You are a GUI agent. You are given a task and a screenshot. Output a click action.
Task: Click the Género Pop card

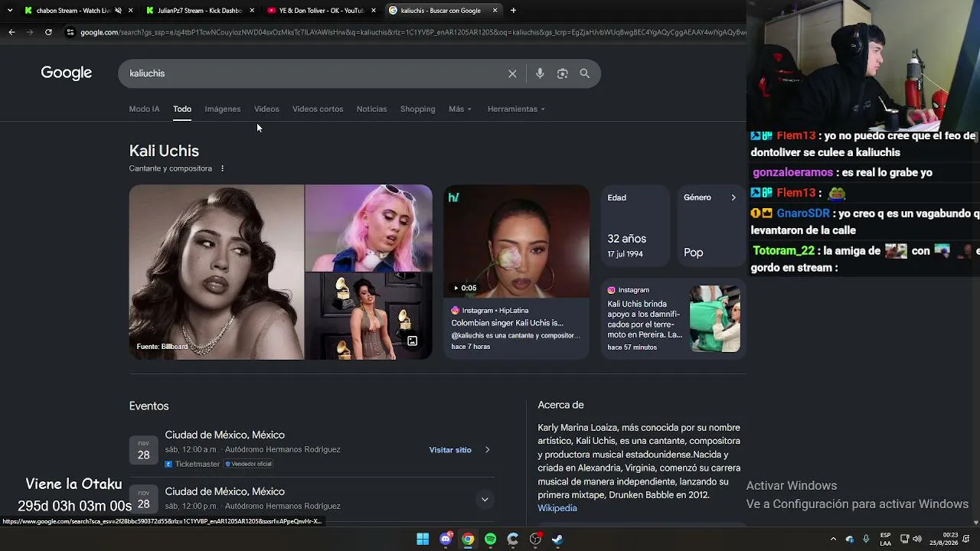point(711,226)
